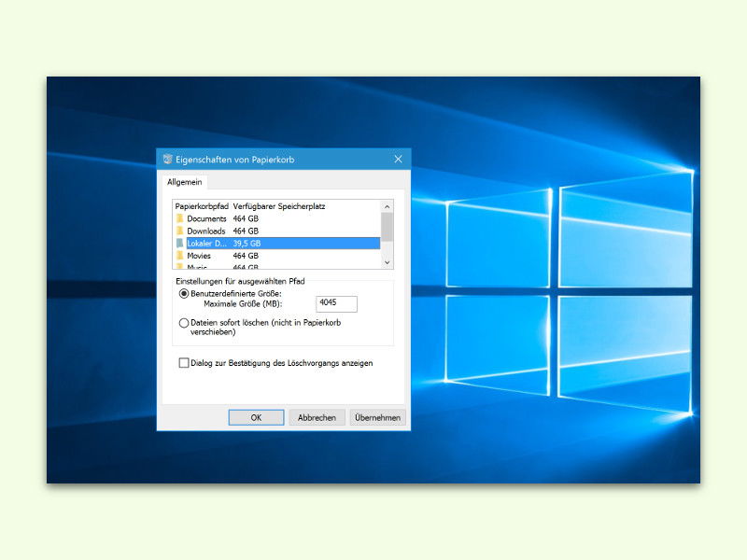Image resolution: width=747 pixels, height=560 pixels.
Task: Click the 464 GB value for Downloads
Action: click(246, 231)
